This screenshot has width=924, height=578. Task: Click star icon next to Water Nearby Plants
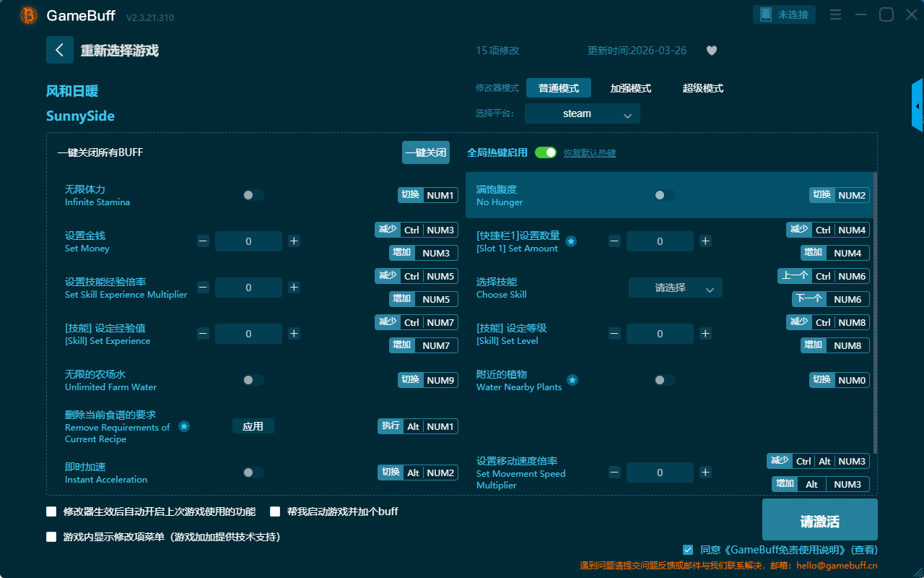click(x=572, y=380)
